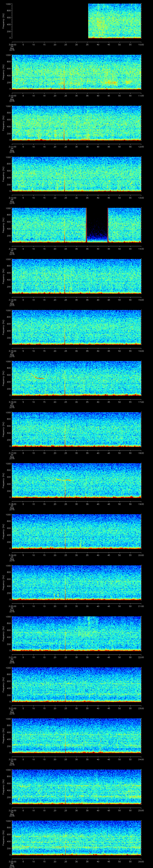Click the 3:25:00 start time label
Image resolution: width=153 pixels, height=868 pixels.
12,861
